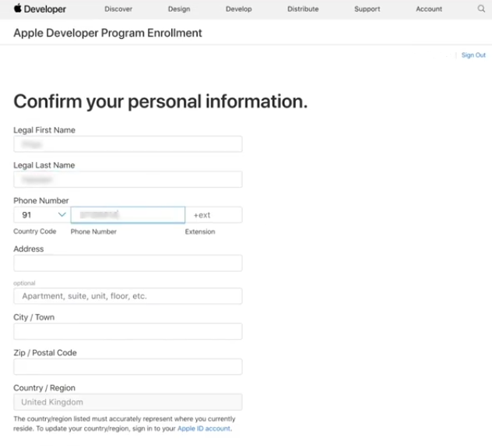Click the Sign Out link
The height and width of the screenshot is (448, 492).
point(473,55)
